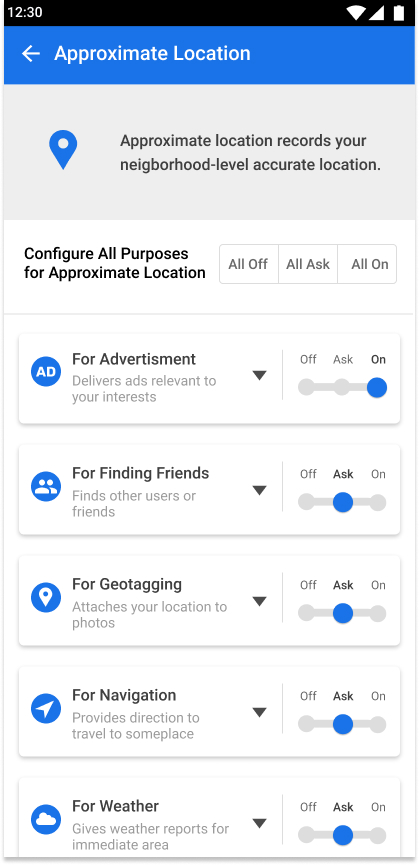Viewport: 419px width, 865px height.
Task: Set Navigation slider to On
Action: click(378, 724)
